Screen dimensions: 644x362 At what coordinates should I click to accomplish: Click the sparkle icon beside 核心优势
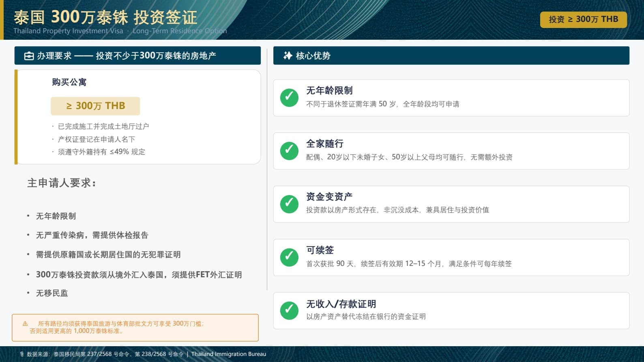pyautogui.click(x=288, y=56)
